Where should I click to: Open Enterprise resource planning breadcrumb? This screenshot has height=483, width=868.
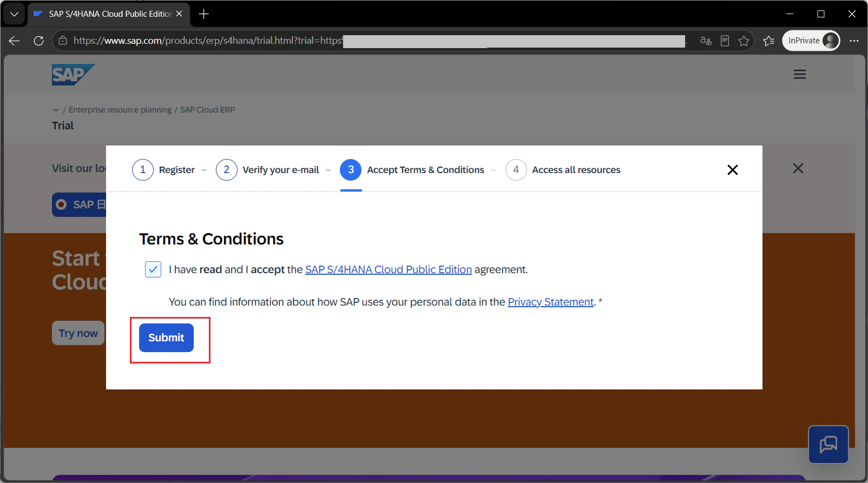120,110
